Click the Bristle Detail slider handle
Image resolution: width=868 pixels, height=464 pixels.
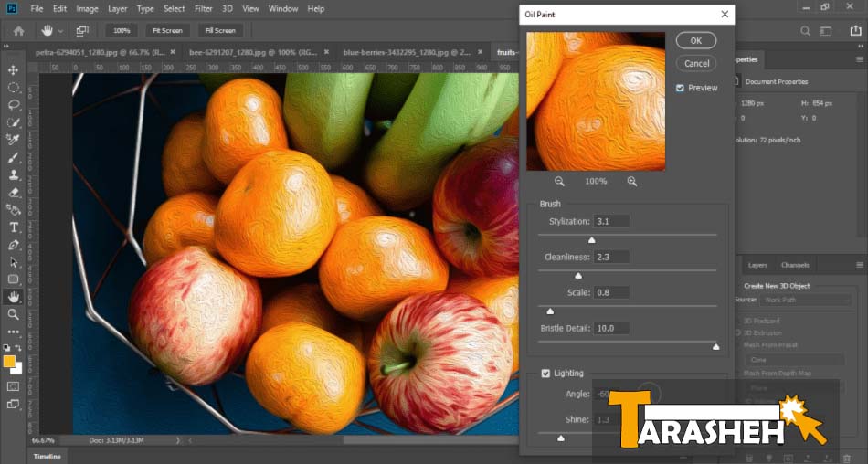(x=715, y=346)
